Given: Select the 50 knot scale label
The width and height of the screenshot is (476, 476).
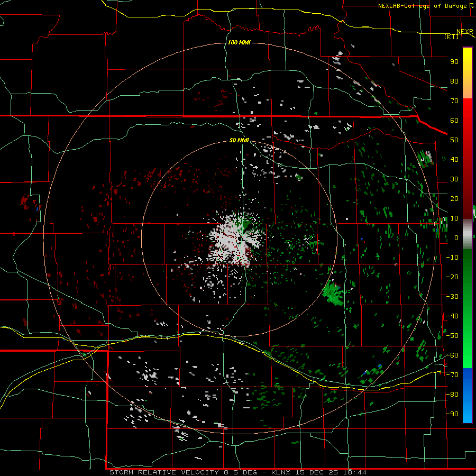Looking at the screenshot, I should click(454, 140).
